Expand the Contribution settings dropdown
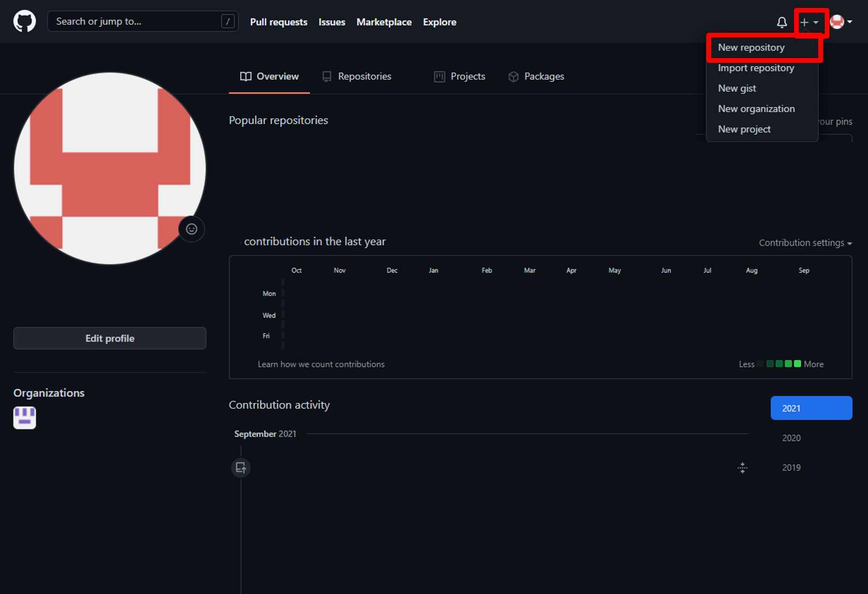 (805, 243)
